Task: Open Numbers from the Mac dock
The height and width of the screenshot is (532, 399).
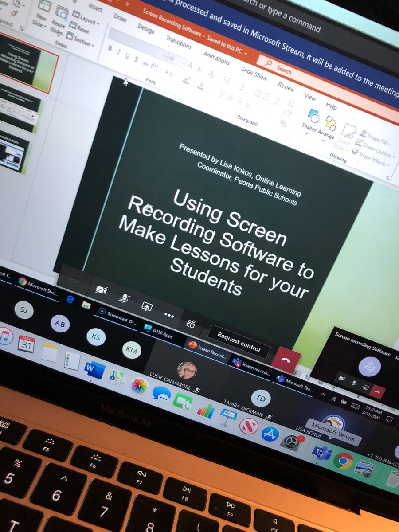Action: click(205, 411)
